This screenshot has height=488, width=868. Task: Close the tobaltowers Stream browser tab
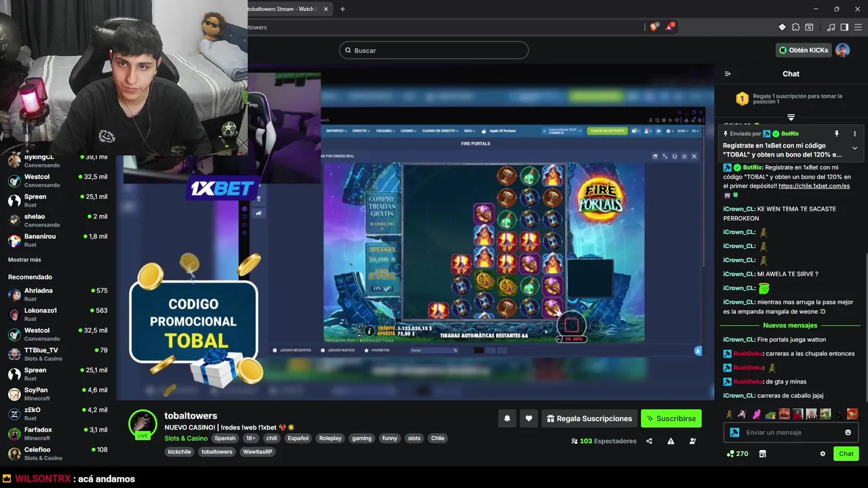[325, 9]
